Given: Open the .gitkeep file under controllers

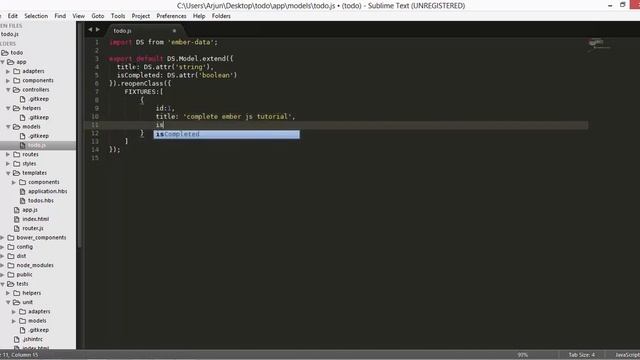Looking at the screenshot, I should click(x=38, y=99).
